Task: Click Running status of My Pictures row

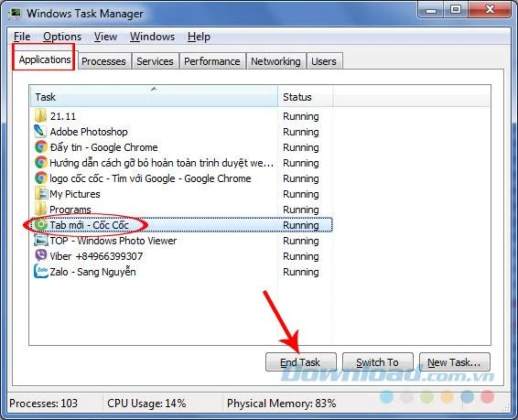Action: (x=300, y=194)
